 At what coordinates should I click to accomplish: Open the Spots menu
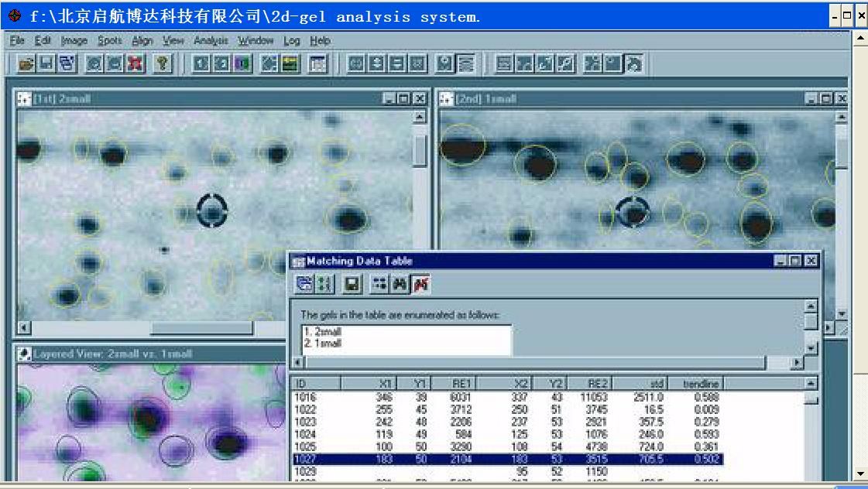109,40
